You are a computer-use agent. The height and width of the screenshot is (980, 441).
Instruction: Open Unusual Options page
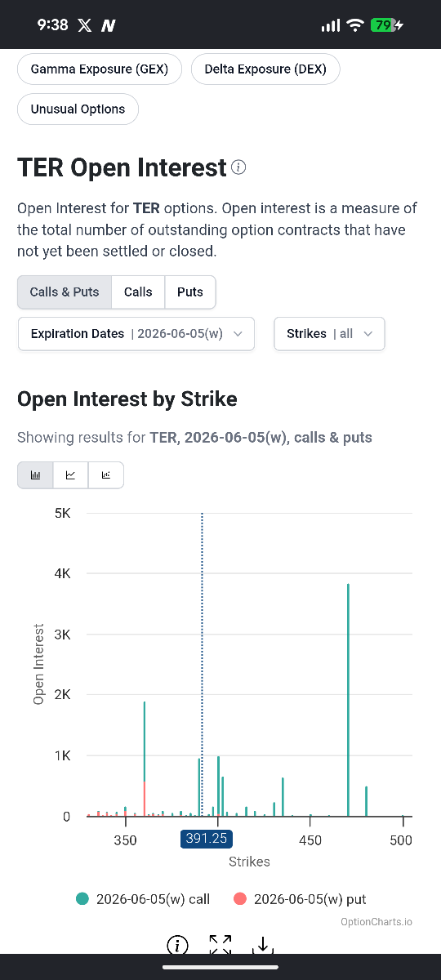click(78, 109)
